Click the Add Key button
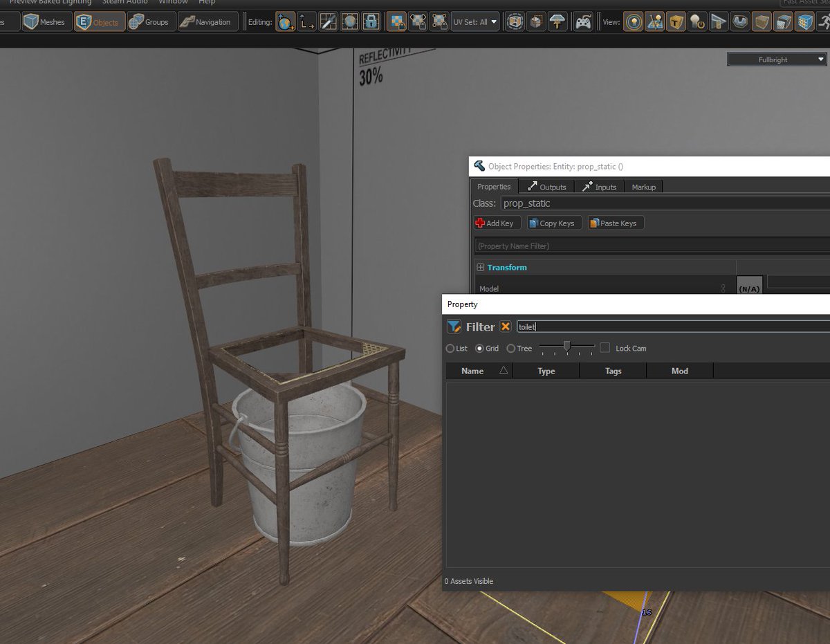The width and height of the screenshot is (830, 644). [x=496, y=223]
